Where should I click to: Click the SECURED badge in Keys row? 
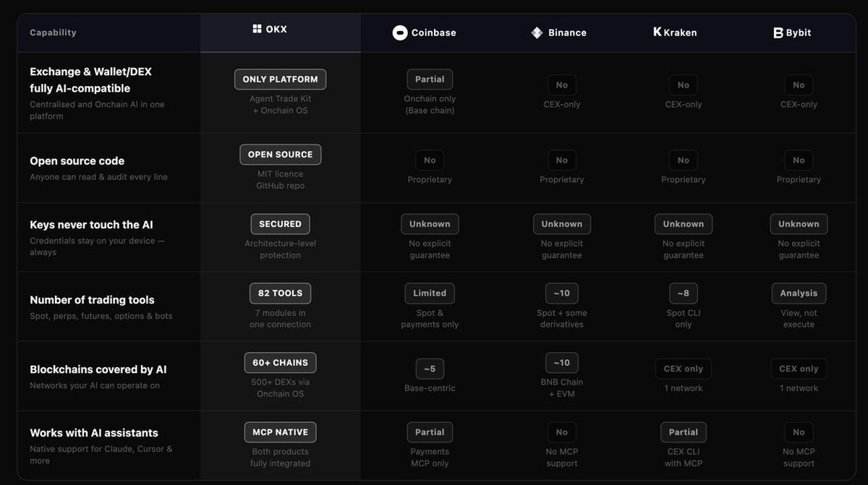[x=280, y=223]
